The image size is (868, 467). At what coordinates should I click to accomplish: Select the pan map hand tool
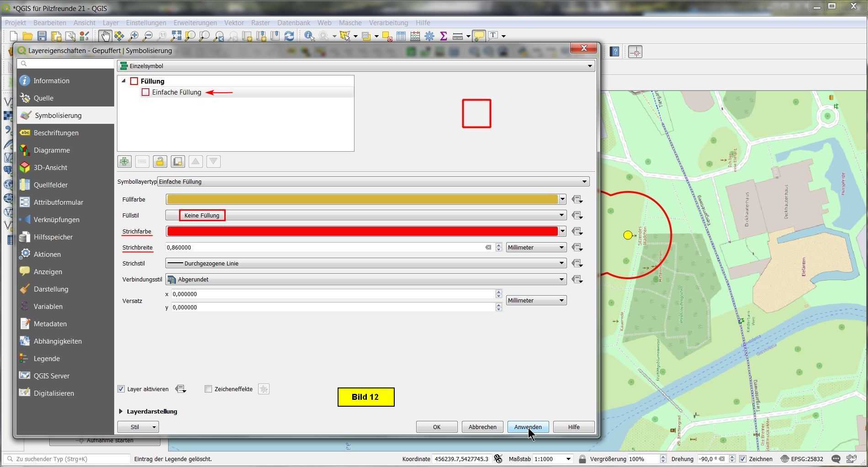point(105,36)
